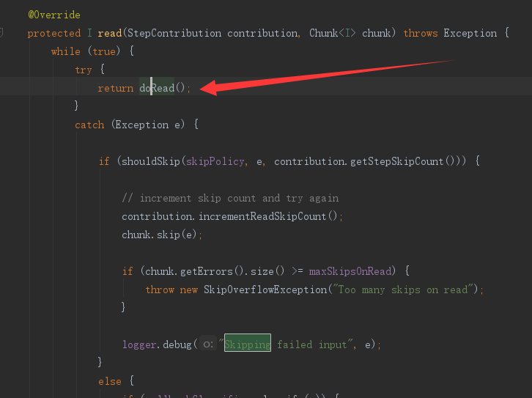Viewport: 532px width, 398px height.
Task: Click 'Exception' in the catch clause
Action: [x=142, y=125]
